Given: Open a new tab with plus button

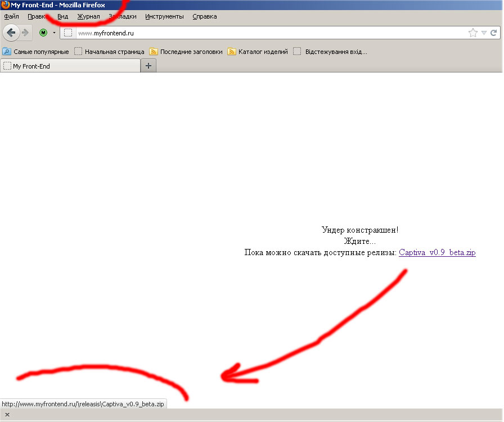Looking at the screenshot, I should pos(148,66).
